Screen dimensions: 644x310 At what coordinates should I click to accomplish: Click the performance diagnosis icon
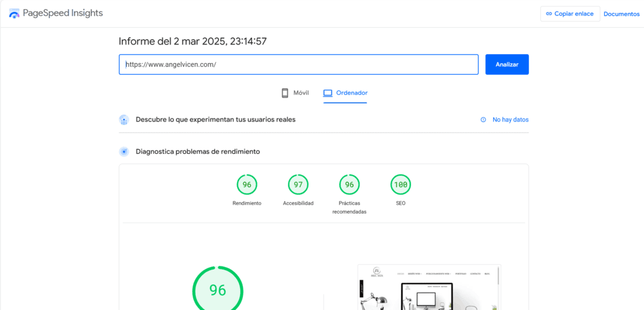[x=124, y=152]
